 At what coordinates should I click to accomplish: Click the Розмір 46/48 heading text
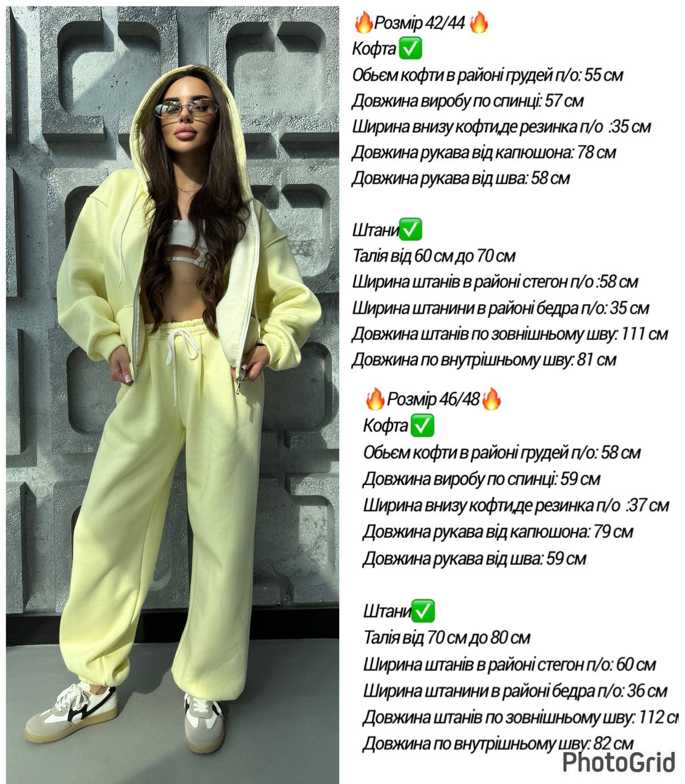click(x=433, y=400)
